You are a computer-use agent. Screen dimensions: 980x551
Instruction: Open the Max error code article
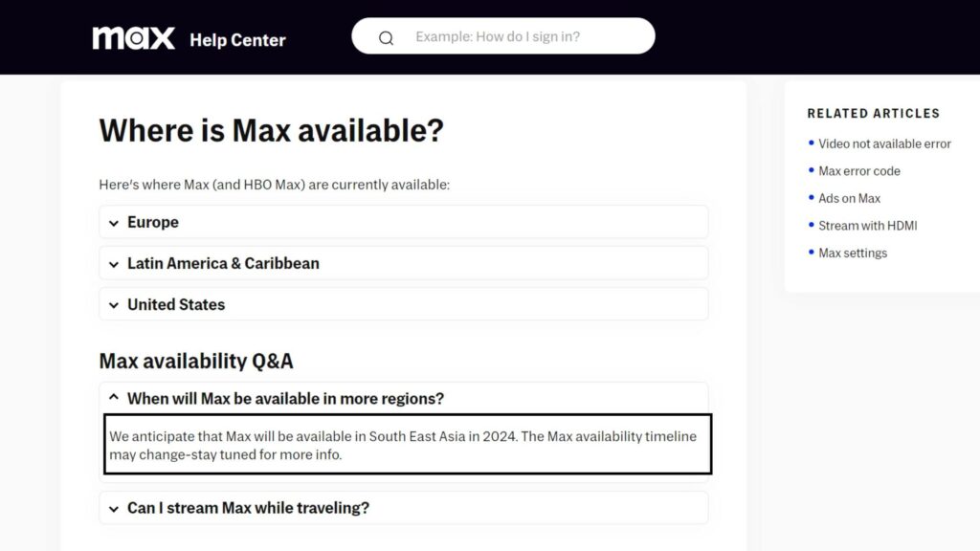858,170
